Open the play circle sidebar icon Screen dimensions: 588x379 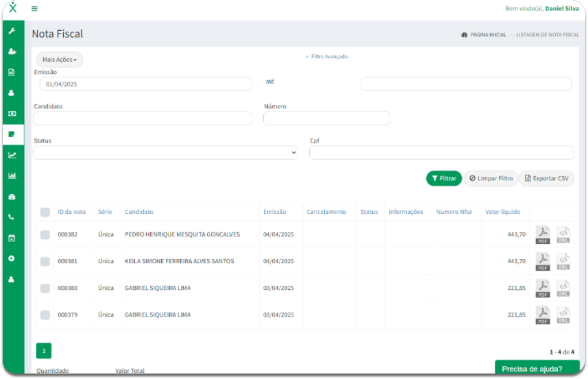12,258
